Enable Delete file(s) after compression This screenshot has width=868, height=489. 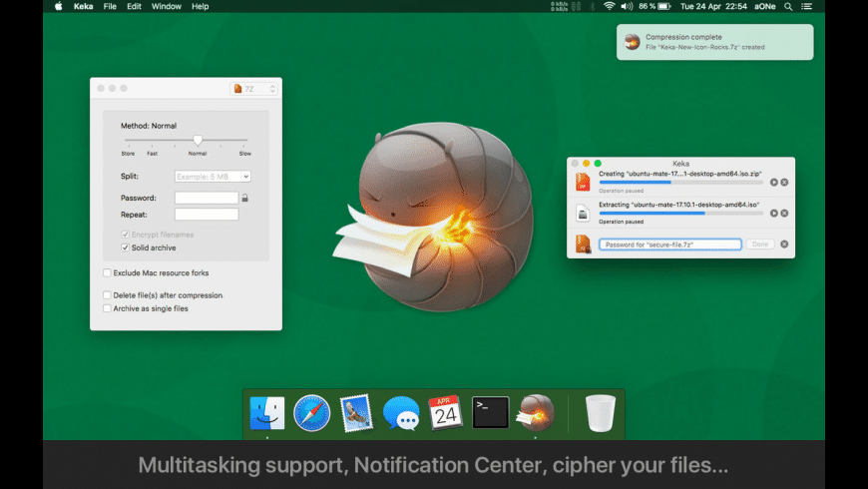pos(107,295)
